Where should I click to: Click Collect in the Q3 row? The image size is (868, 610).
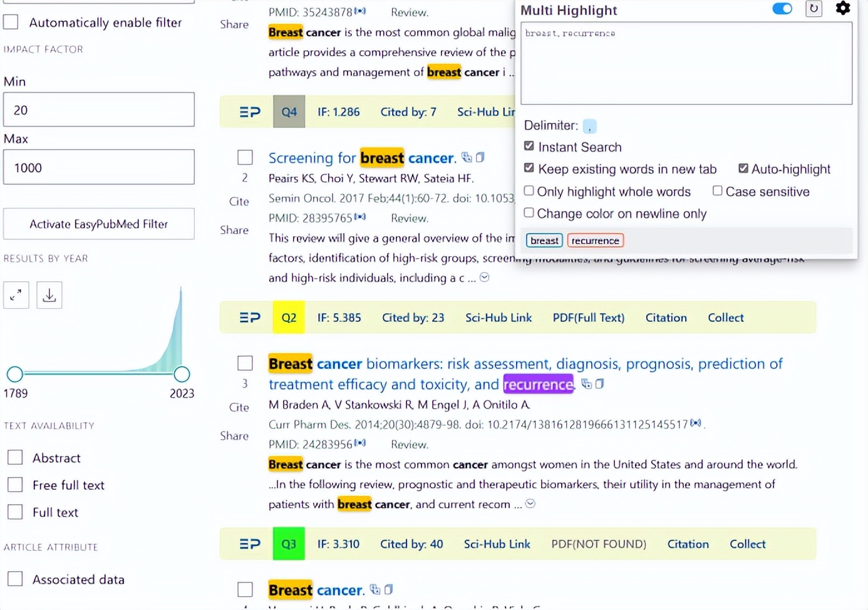748,544
